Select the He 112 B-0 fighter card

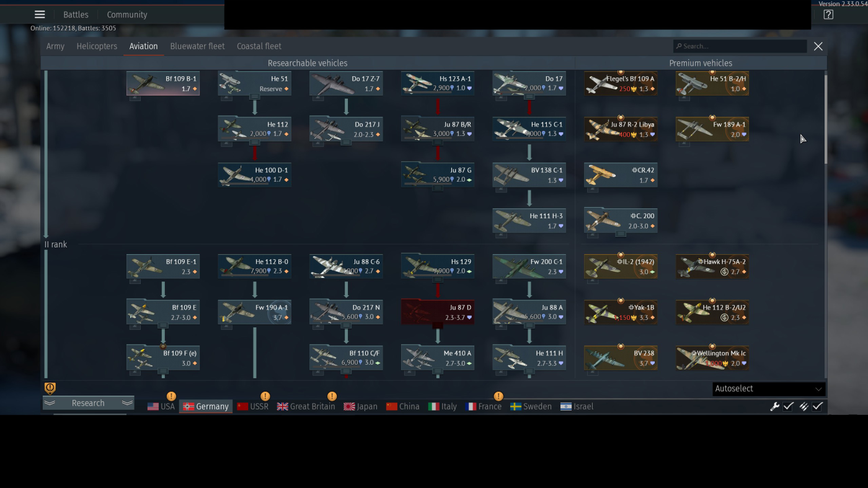coord(255,267)
